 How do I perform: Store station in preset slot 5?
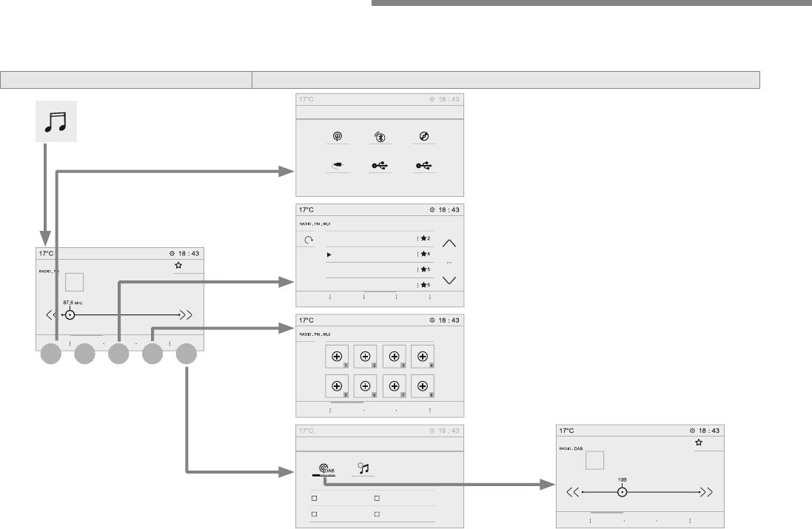[337, 386]
